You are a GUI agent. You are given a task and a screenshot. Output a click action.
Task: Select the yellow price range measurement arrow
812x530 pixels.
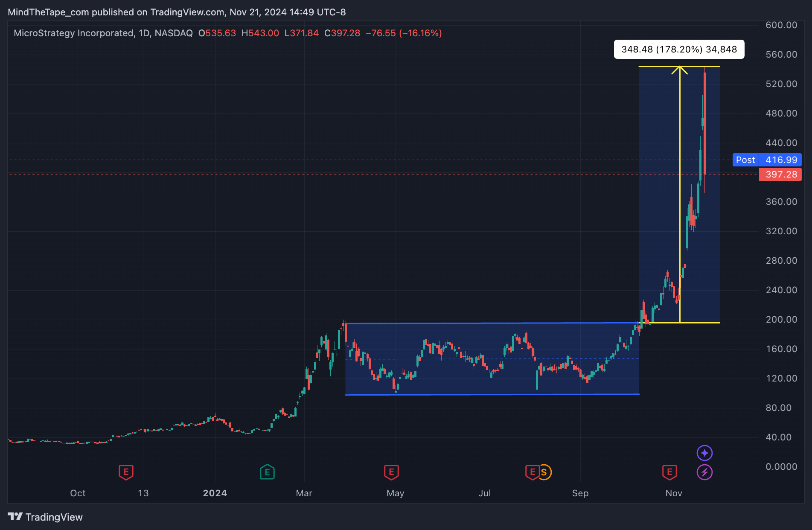(680, 194)
